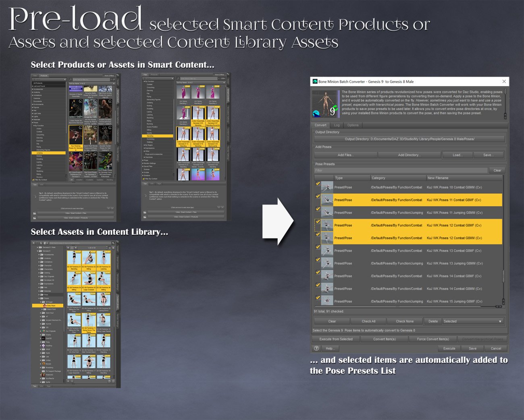Expand the Genesis 9 folder in Content Library

[37, 250]
